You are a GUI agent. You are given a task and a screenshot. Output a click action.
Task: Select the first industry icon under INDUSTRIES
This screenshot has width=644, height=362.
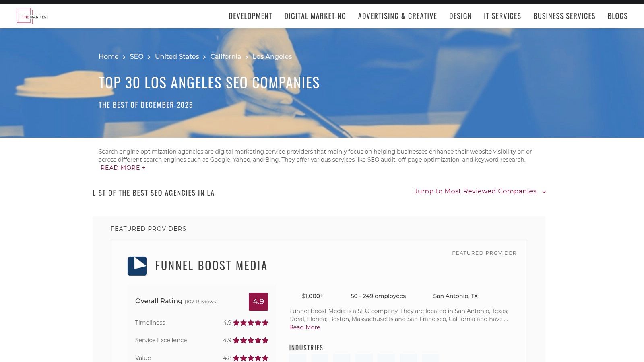pyautogui.click(x=298, y=358)
